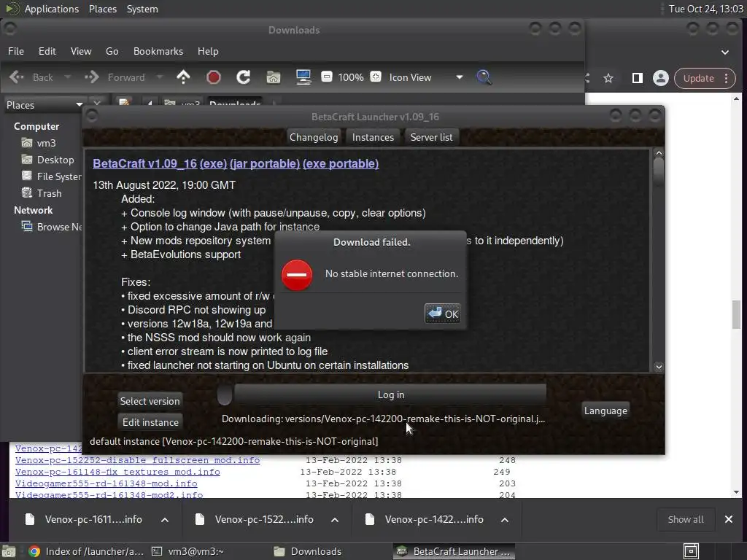747x560 pixels.
Task: Click the Search magnifier icon
Action: click(x=484, y=77)
